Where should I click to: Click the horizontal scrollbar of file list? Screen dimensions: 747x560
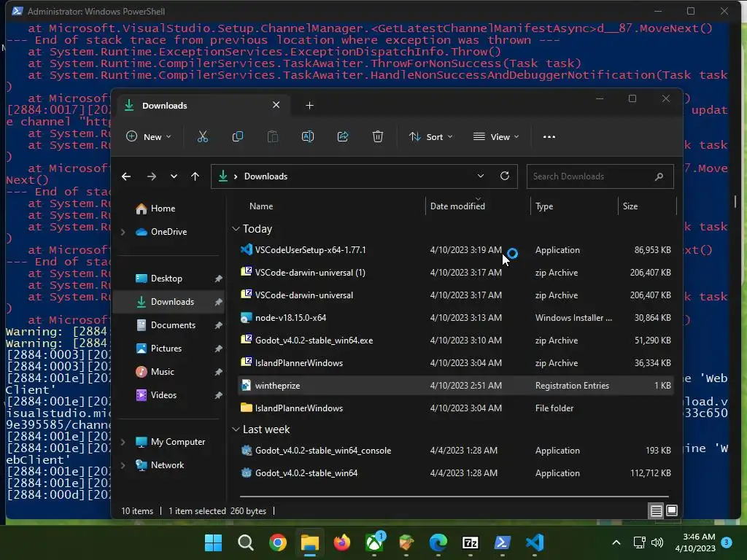[454, 496]
